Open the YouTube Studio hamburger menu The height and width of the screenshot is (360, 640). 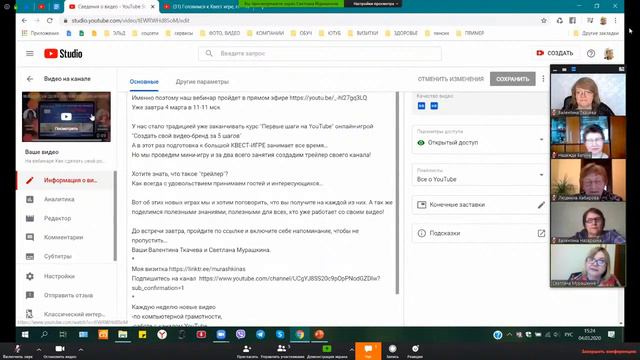[x=30, y=53]
